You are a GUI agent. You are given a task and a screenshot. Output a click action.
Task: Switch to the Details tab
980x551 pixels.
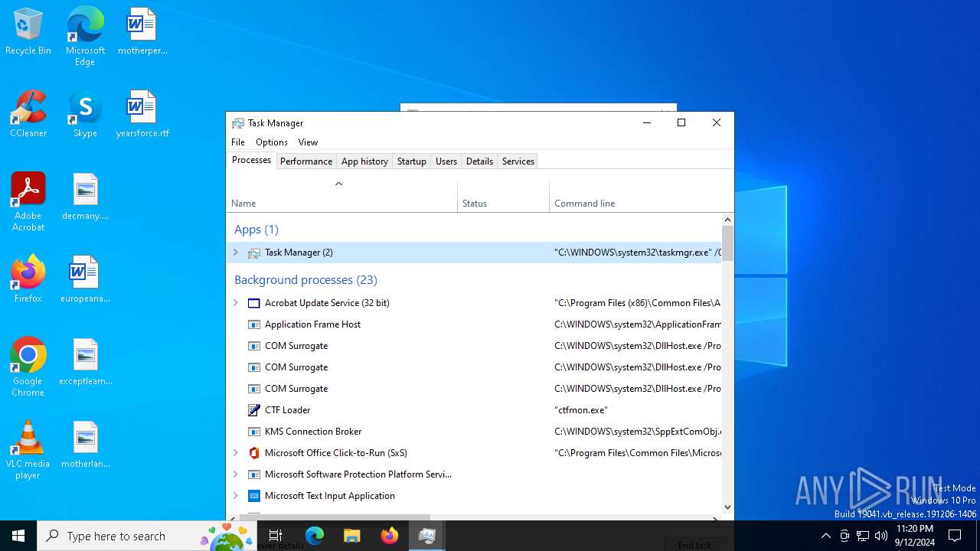click(479, 161)
